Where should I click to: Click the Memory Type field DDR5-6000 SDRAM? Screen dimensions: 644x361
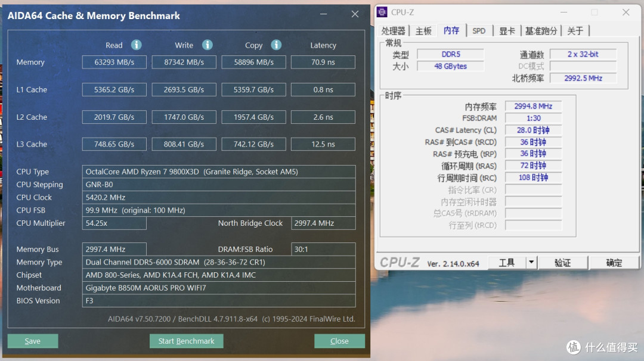219,262
